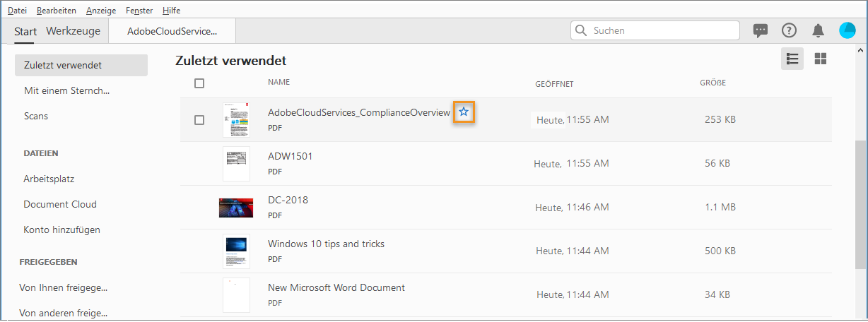
Task: Click the vertical scrollbar of file list
Action: click(x=860, y=205)
